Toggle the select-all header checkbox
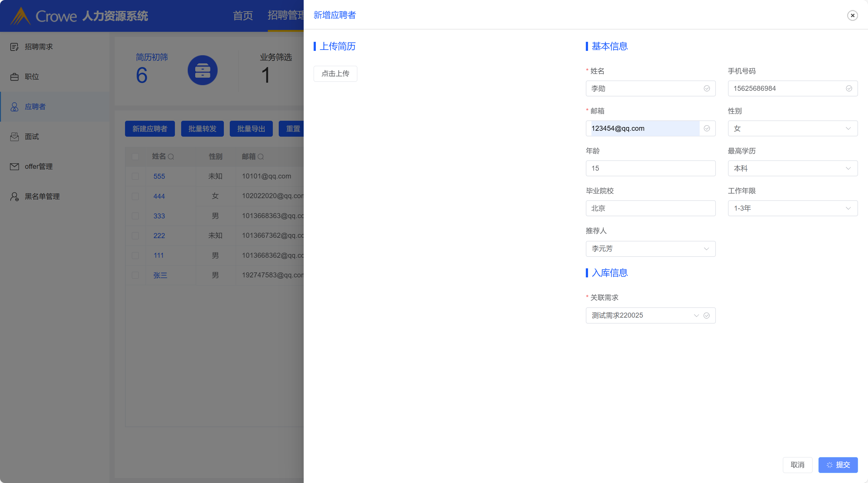This screenshot has width=868, height=483. tap(135, 157)
